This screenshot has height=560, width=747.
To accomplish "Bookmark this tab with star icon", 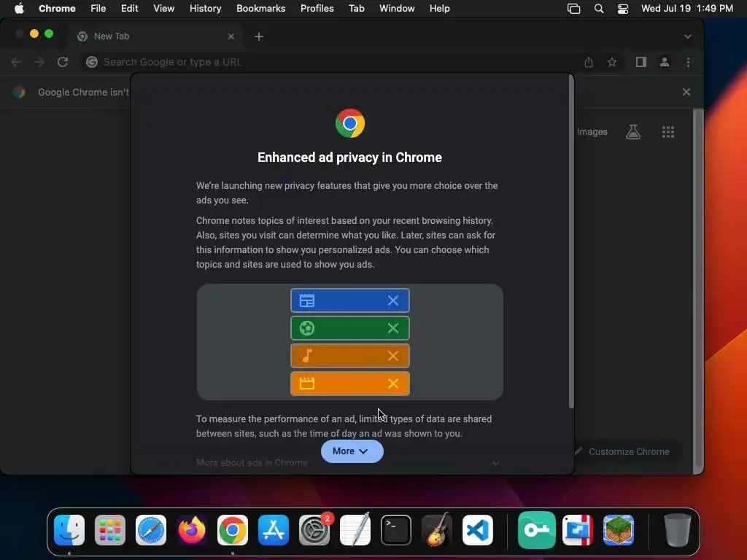I will coord(612,62).
